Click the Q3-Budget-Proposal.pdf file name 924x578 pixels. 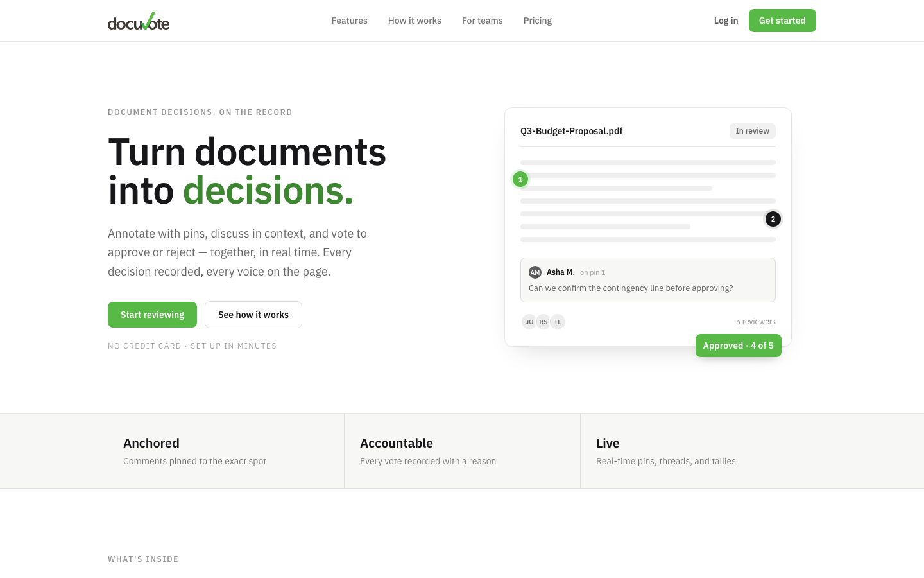point(572,131)
